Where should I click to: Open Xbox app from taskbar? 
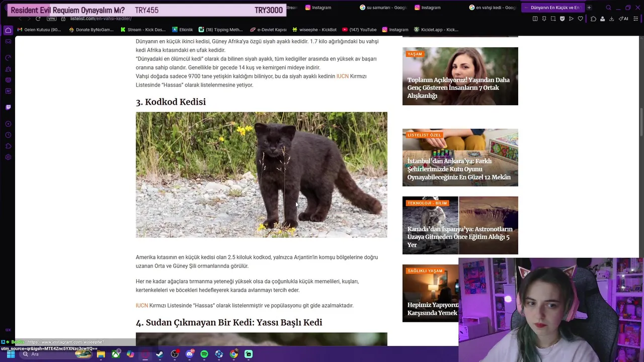(116, 354)
